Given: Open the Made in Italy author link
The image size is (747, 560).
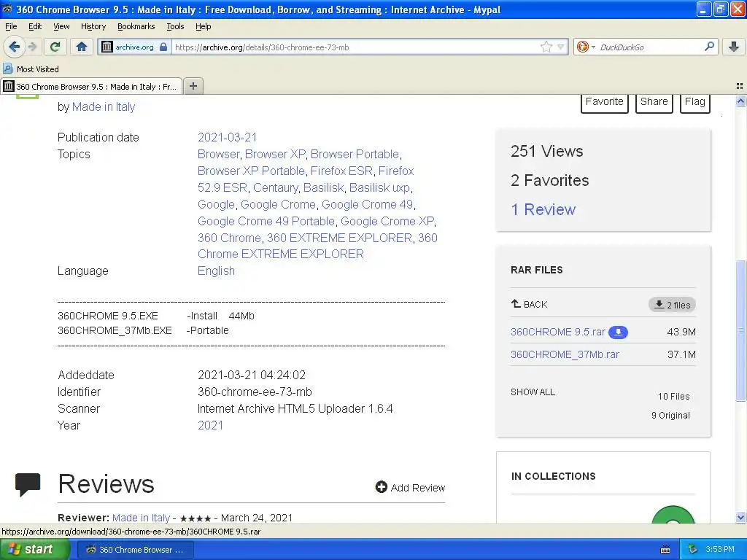Looking at the screenshot, I should [104, 106].
